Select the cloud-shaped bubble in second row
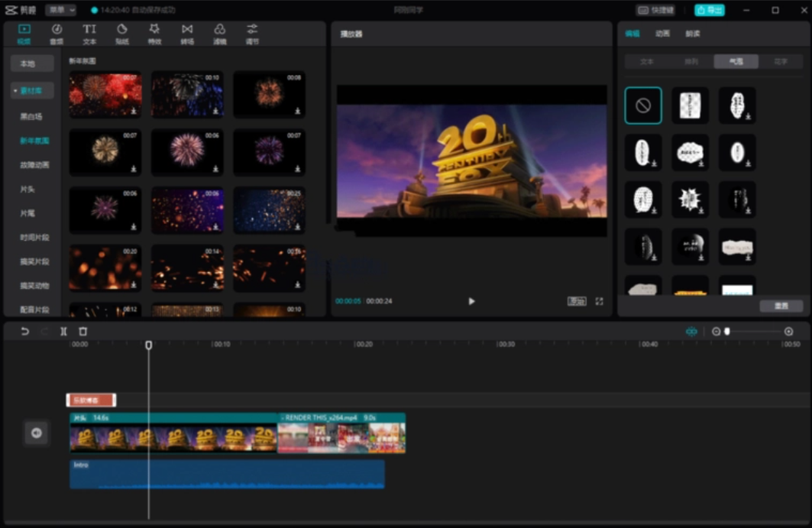 (x=691, y=153)
